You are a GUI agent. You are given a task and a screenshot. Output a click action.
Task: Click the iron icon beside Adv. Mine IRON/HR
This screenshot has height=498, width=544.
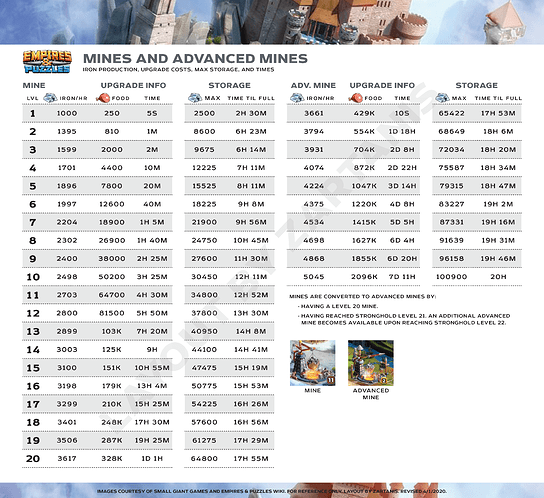[297, 98]
